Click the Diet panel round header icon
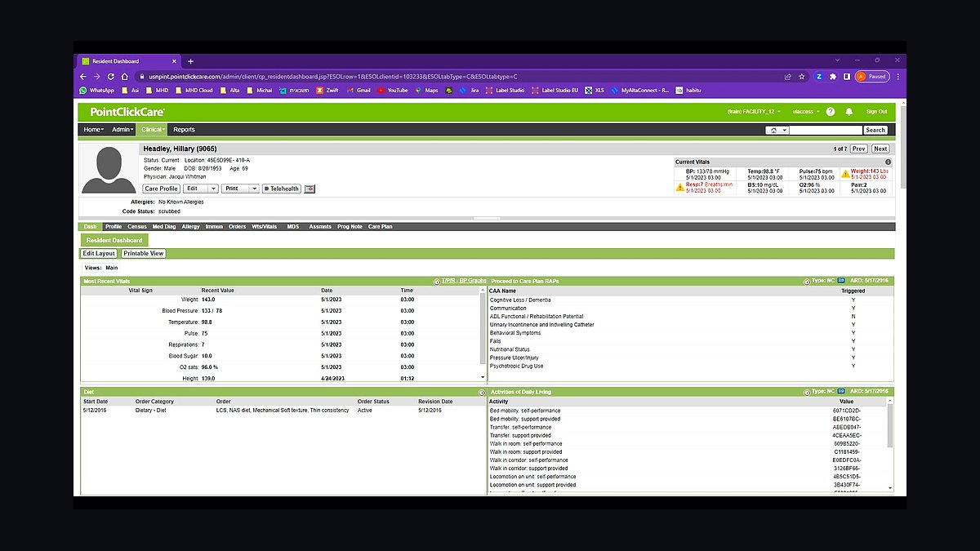The image size is (980, 551). click(481, 393)
